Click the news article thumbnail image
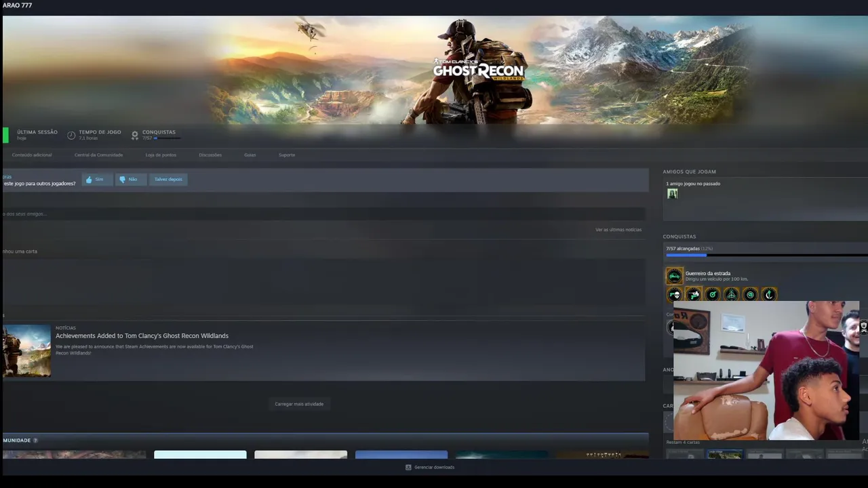 (26, 350)
